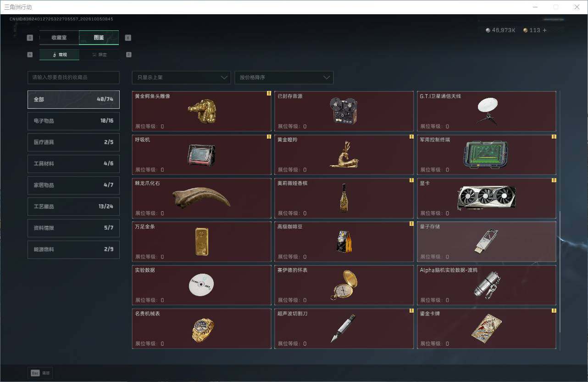Image resolution: width=588 pixels, height=382 pixels.
Task: Click the plus icon beside 113 currency
Action: click(544, 30)
